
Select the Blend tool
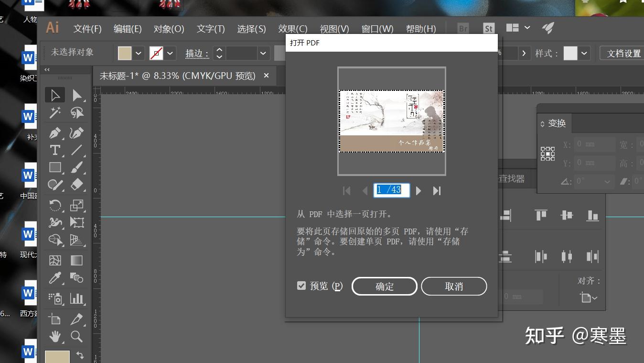pos(77,277)
